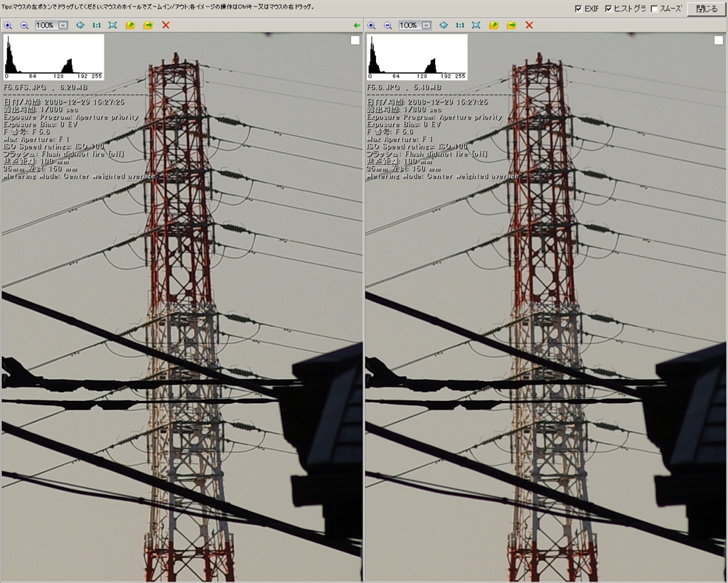The height and width of the screenshot is (583, 728).
Task: Set right pane to 1:1 actual size
Action: click(x=460, y=26)
